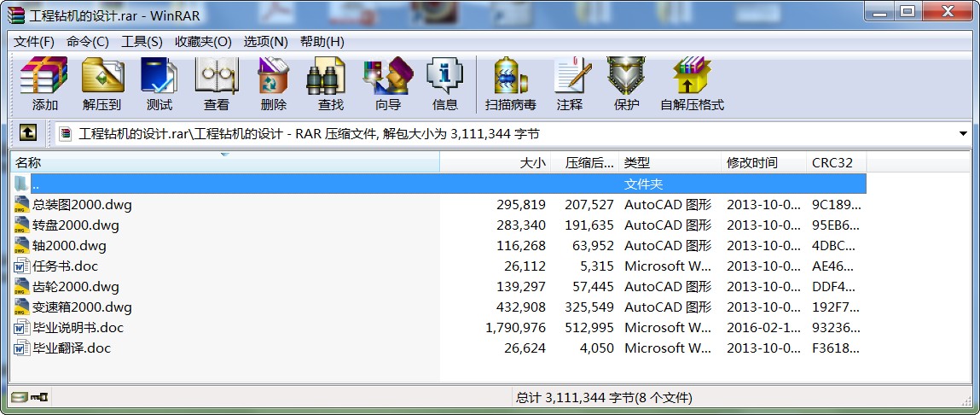Open the Help (帮助) menu
Screen dimensions: 980x415
(322, 42)
